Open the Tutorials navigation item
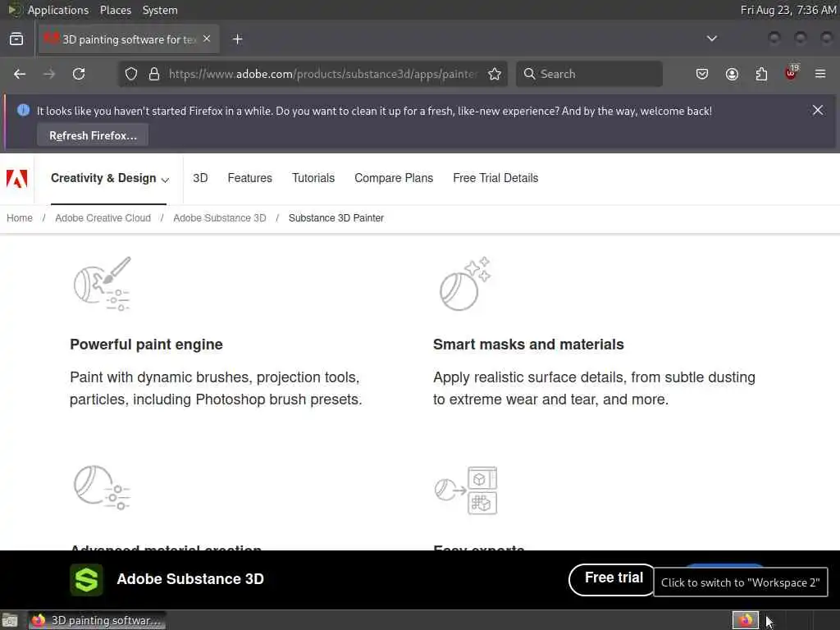 313,178
